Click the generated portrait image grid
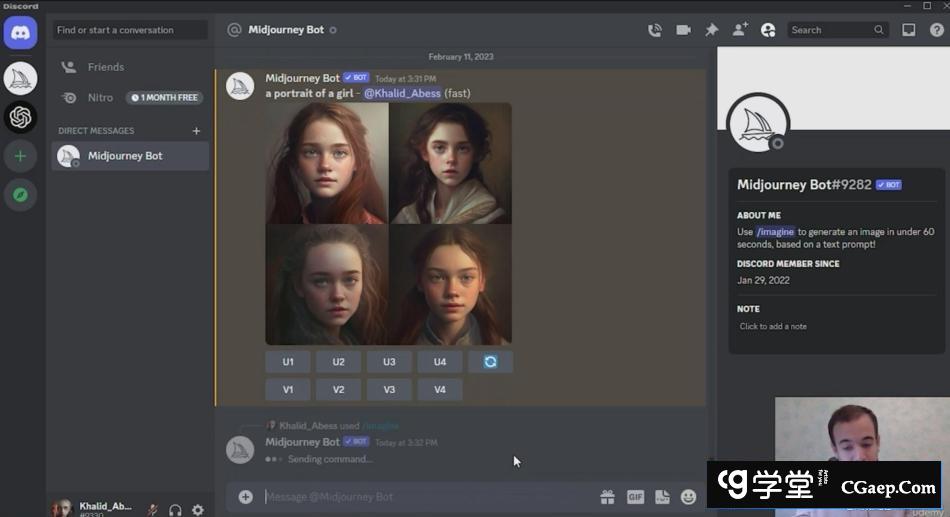The image size is (950, 517). point(388,223)
